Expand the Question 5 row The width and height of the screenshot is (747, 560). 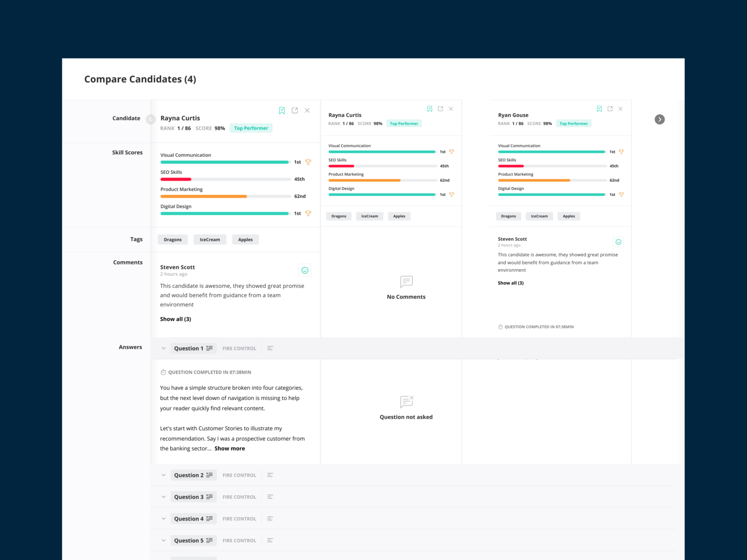163,541
